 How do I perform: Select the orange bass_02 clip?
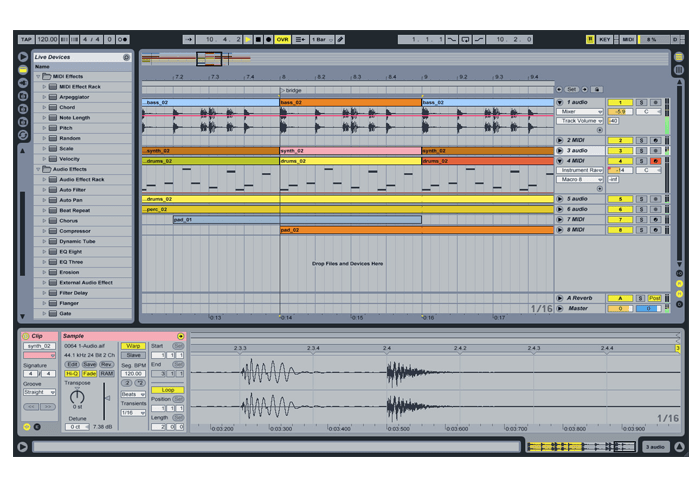pos(350,102)
